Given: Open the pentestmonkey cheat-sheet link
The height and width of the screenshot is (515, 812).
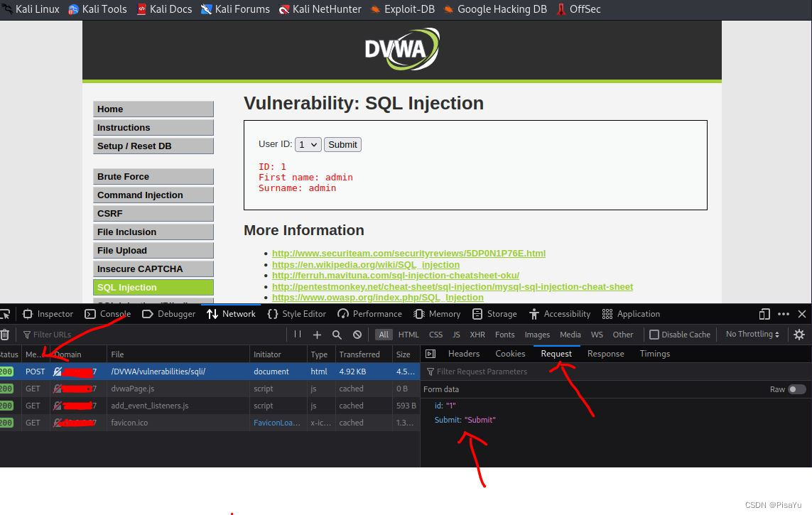Looking at the screenshot, I should point(452,287).
